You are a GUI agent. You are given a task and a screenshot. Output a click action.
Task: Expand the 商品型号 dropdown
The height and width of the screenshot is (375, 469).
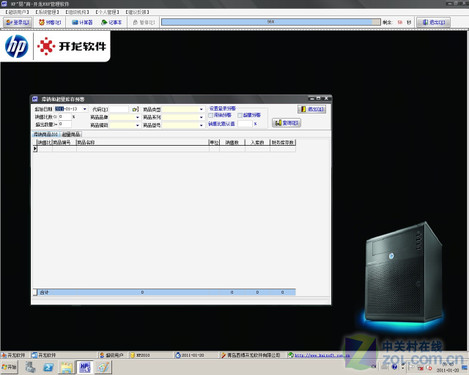pos(201,125)
